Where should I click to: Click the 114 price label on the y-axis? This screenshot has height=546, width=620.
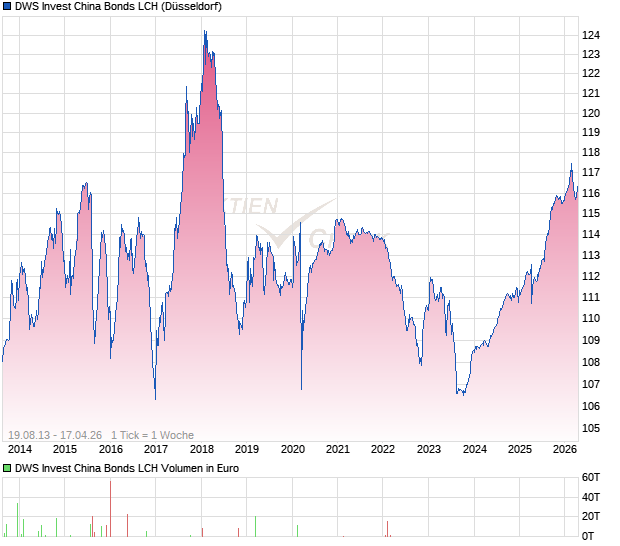(591, 234)
